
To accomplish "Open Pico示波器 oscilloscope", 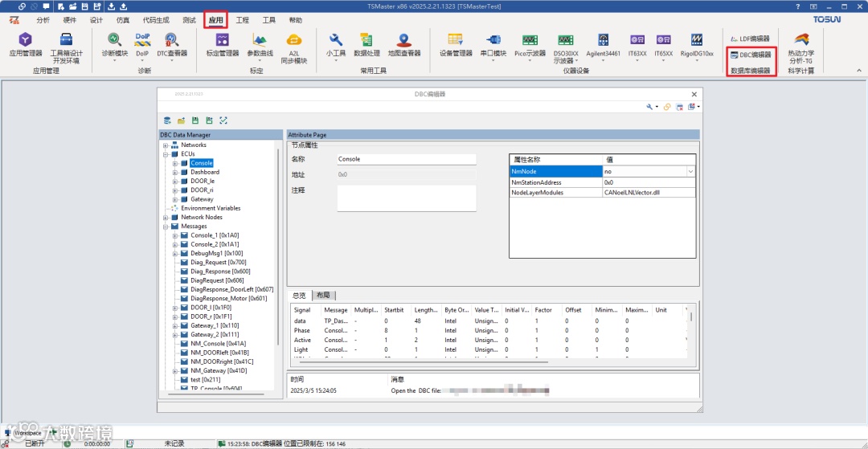I will [x=530, y=45].
